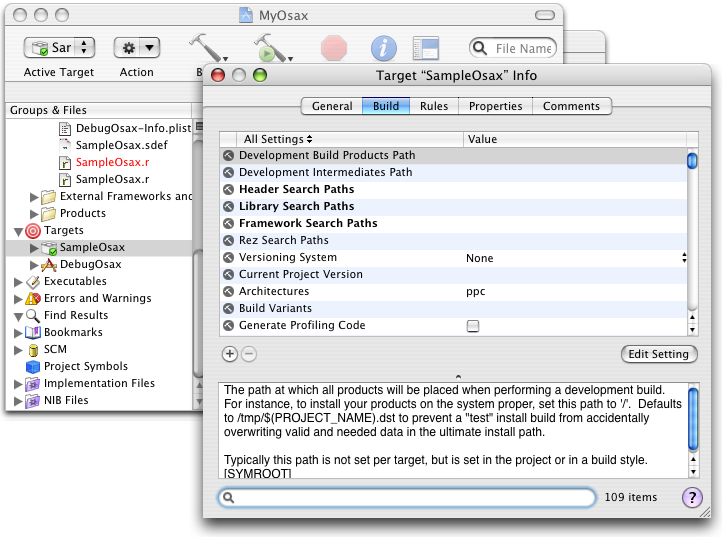Click the Editor layout icon in toolbar
Screen dimensions: 722x537
click(426, 48)
